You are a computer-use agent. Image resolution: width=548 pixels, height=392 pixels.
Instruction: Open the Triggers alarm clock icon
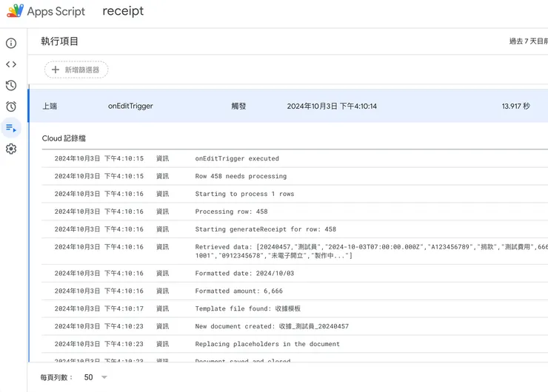(x=11, y=107)
